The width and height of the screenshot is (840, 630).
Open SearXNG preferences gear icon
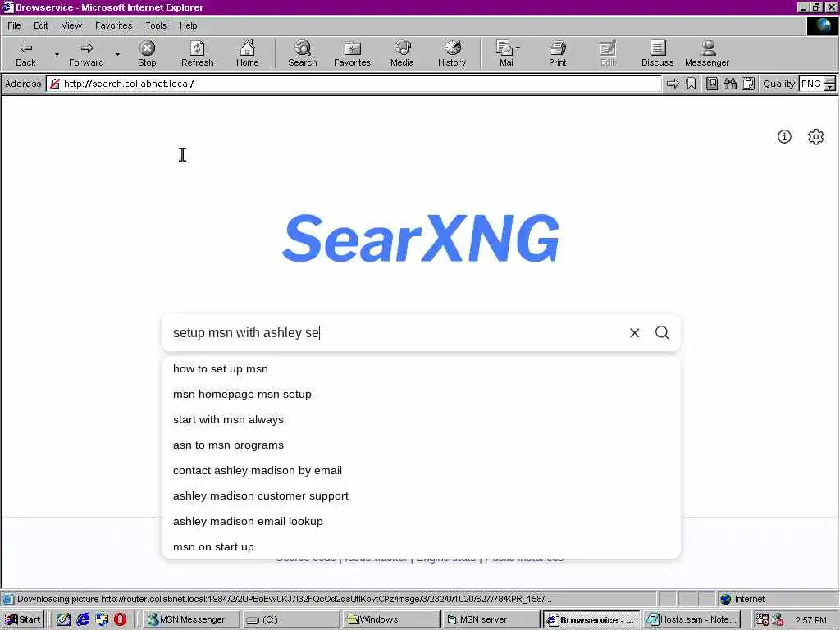816,137
